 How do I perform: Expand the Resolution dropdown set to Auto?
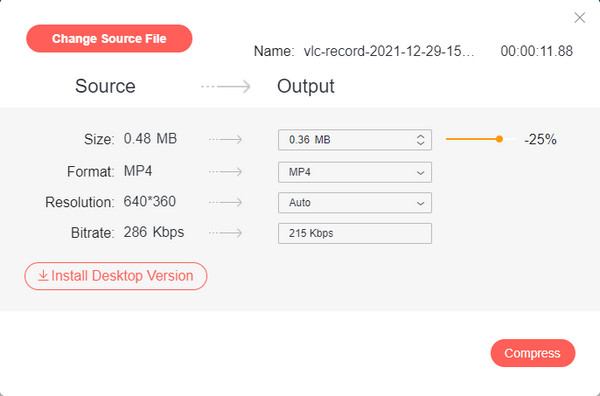(x=355, y=203)
